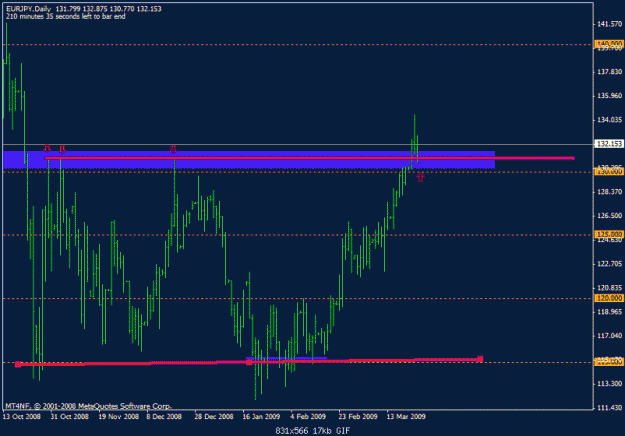This screenshot has width=625, height=436.
Task: Click the 128.370 price axis label
Action: (x=609, y=192)
